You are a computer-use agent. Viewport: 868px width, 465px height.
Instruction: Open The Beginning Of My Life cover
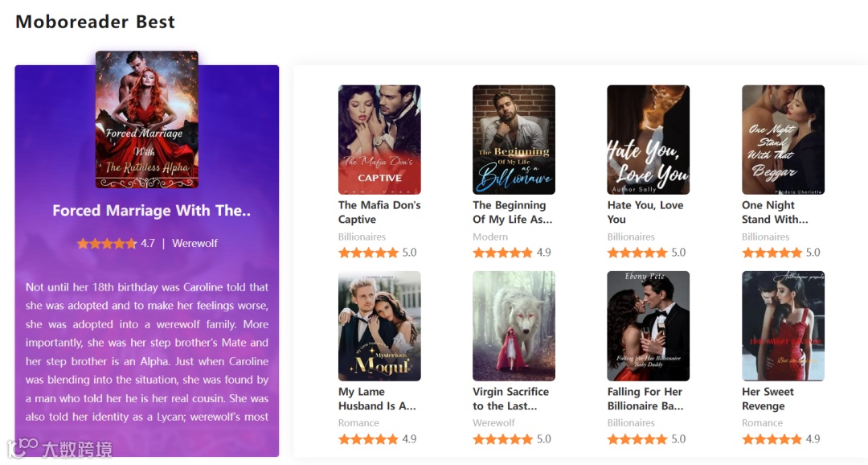pyautogui.click(x=514, y=139)
